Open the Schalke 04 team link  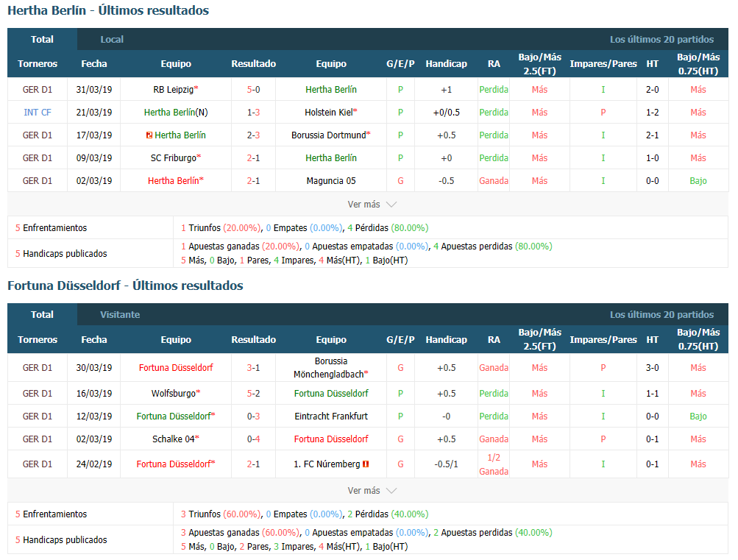pos(173,439)
